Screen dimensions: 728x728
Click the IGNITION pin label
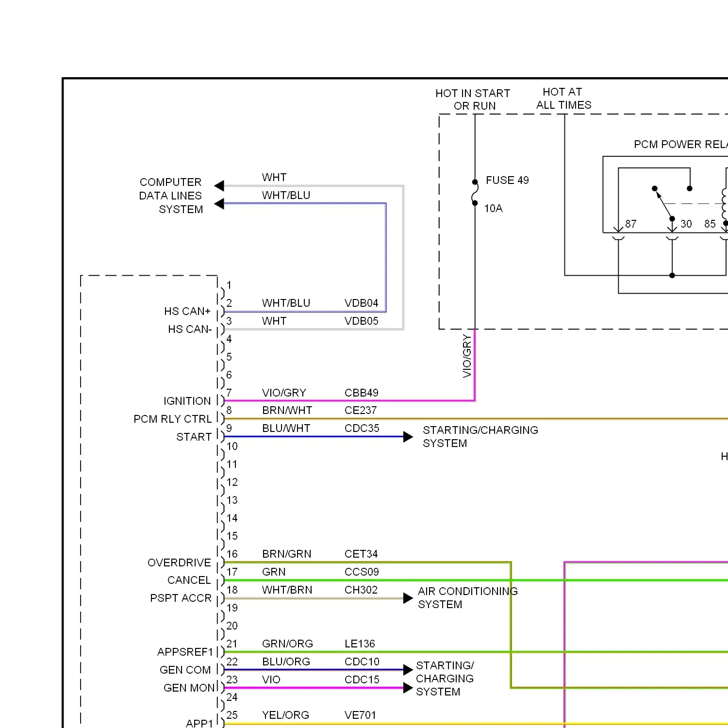pyautogui.click(x=187, y=401)
